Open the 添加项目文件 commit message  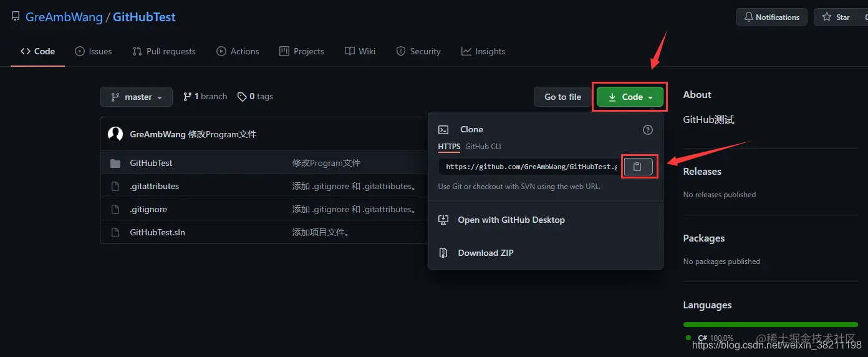tap(322, 232)
